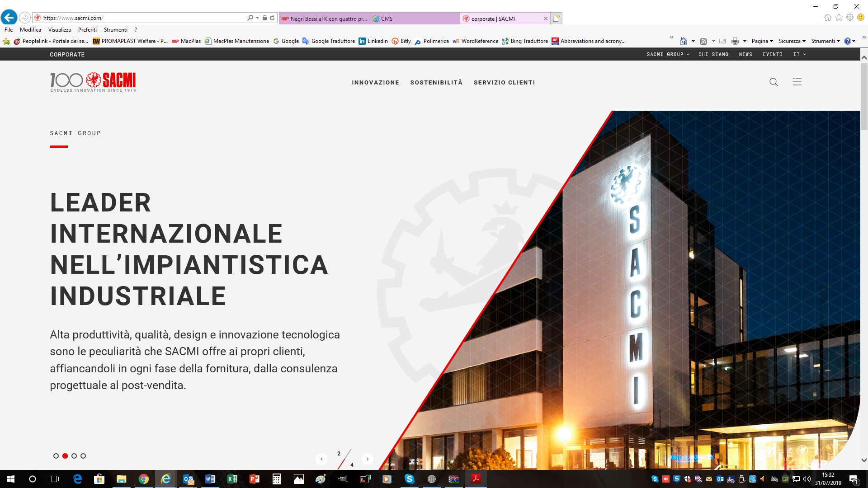Expand the favorites bar overflow chevron
Image resolution: width=868 pixels, height=488 pixels.
[671, 38]
